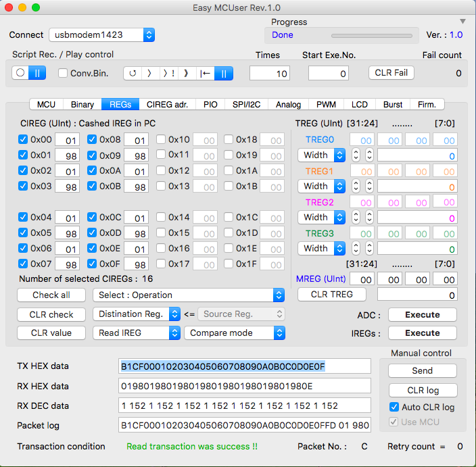This screenshot has width=476, height=467.
Task: Disable the Auto CLR log checkbox
Action: click(394, 407)
